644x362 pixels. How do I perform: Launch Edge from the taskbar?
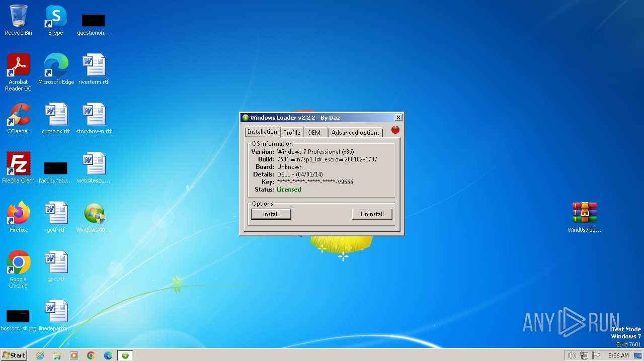(x=108, y=355)
